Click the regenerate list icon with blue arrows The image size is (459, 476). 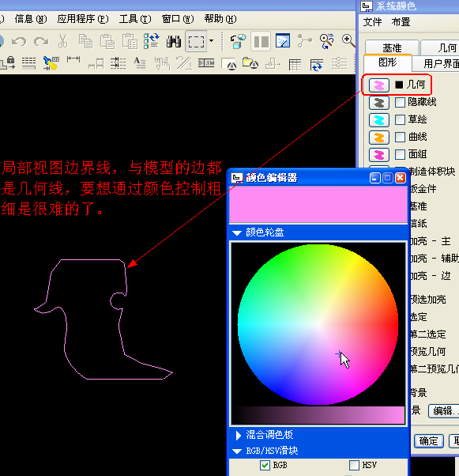152,41
